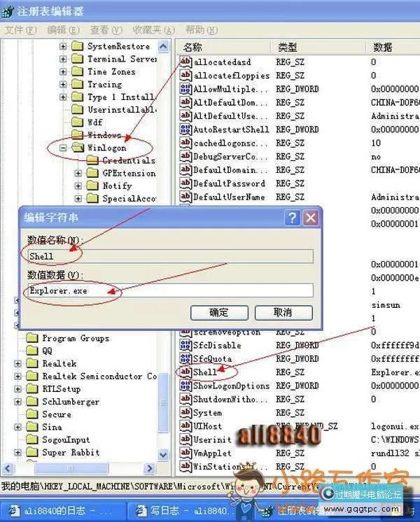This screenshot has height=522, width=420.
Task: Click the 数值数据 input field
Action: pyautogui.click(x=171, y=290)
